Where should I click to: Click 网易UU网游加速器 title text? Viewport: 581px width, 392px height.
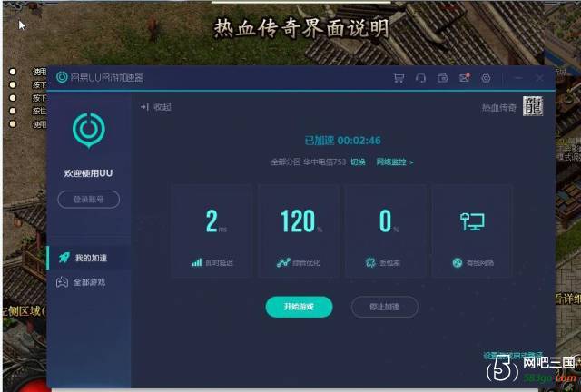tap(107, 78)
